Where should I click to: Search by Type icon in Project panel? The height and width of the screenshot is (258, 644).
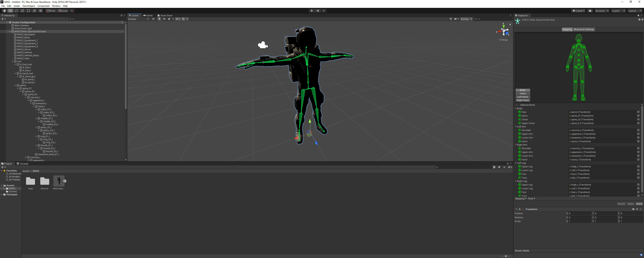tap(494, 167)
